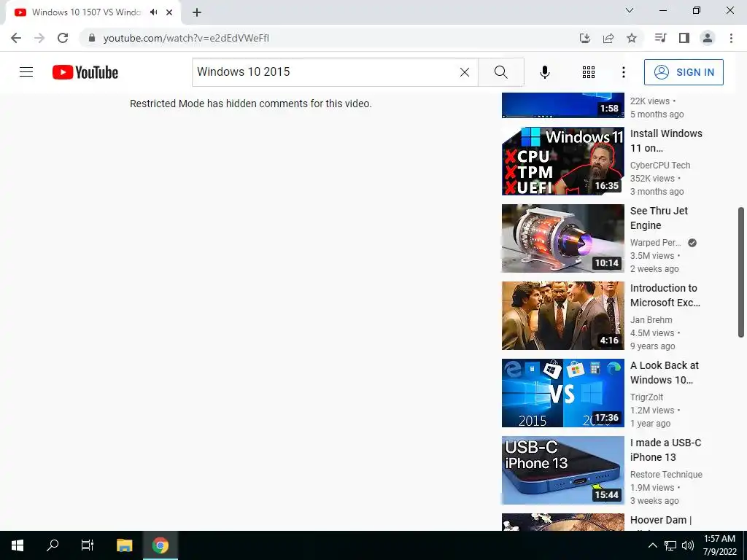Open the Windows Start menu
Image resolution: width=747 pixels, height=560 pixels.
18,545
